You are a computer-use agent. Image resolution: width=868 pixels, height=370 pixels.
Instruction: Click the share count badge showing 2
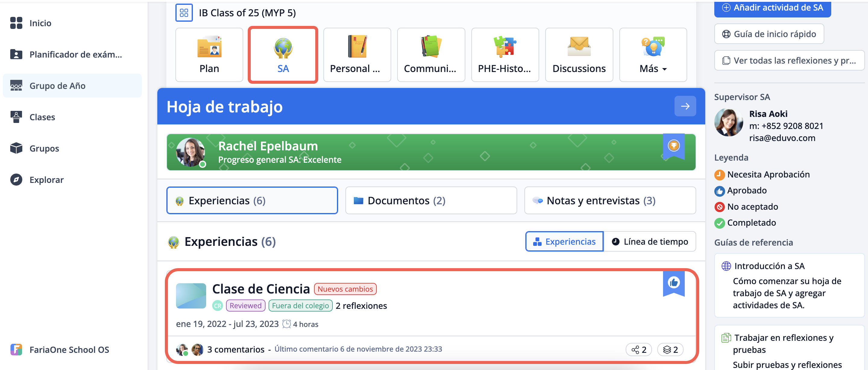(639, 350)
